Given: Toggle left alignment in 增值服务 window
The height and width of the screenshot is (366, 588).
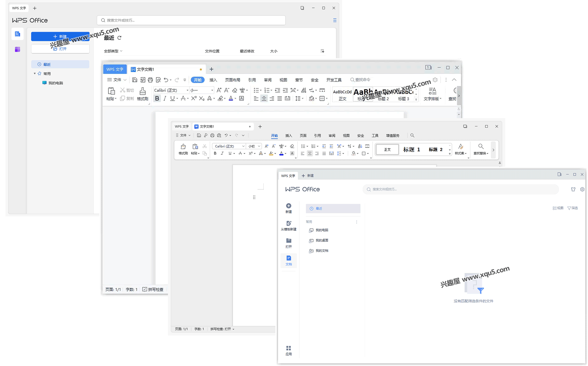Looking at the screenshot, I should point(302,153).
